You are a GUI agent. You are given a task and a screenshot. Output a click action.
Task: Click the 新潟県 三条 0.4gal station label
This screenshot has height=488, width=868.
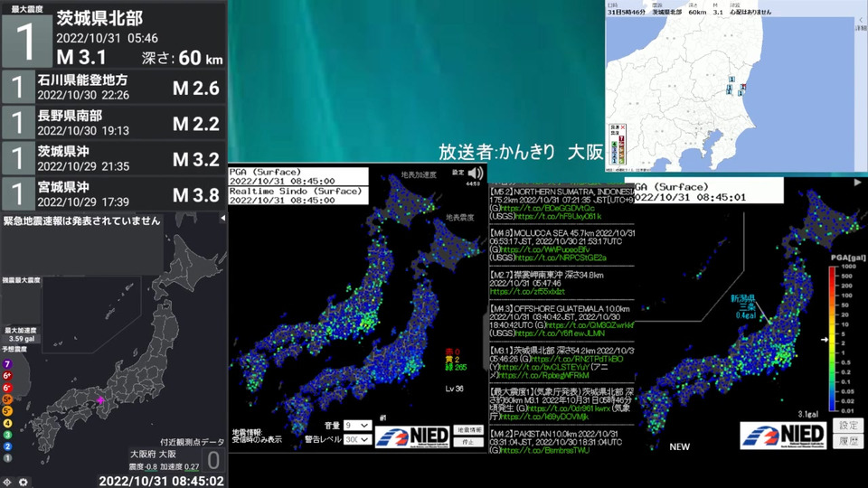[x=743, y=306]
